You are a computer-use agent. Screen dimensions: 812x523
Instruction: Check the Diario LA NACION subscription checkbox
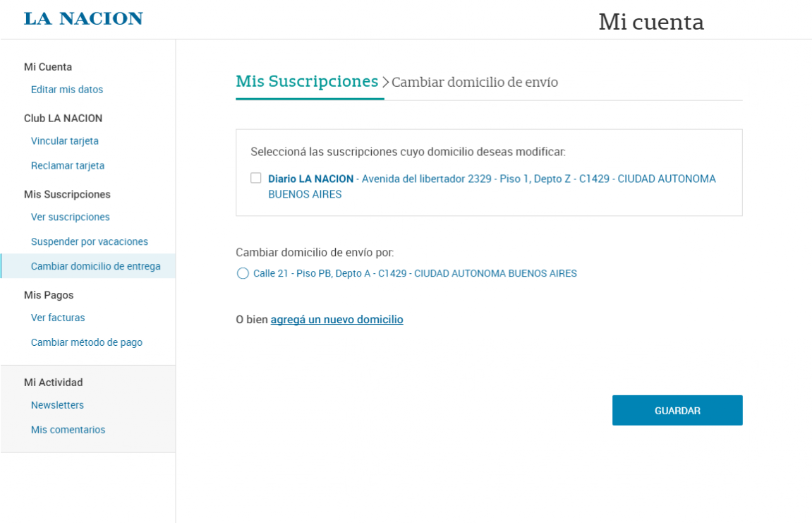(x=256, y=178)
